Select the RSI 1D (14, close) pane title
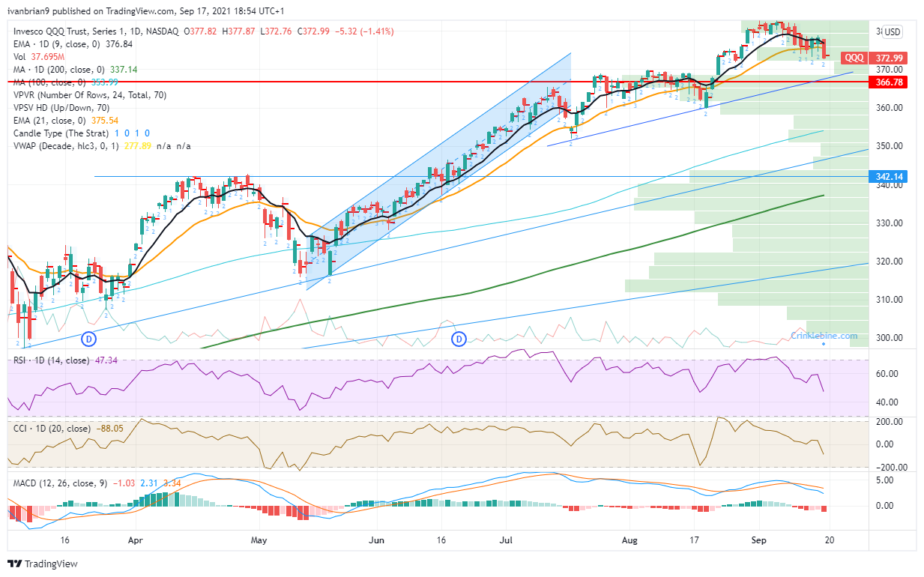 (x=52, y=361)
